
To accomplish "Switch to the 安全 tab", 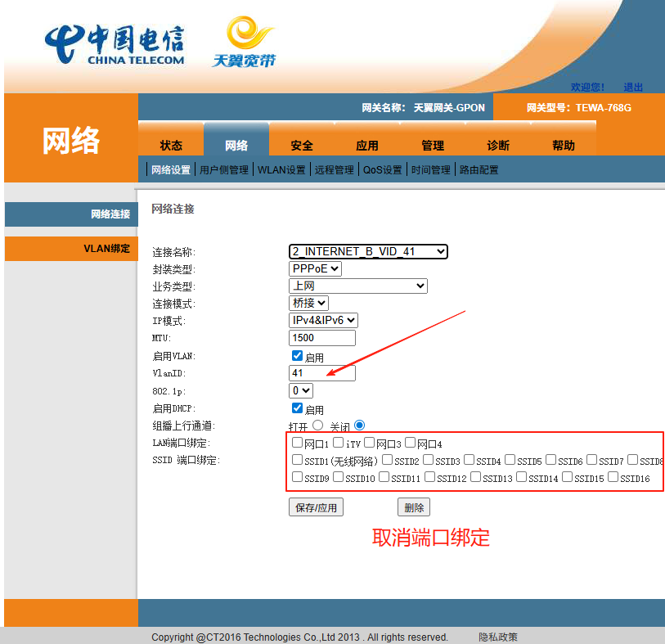I will pos(302,146).
